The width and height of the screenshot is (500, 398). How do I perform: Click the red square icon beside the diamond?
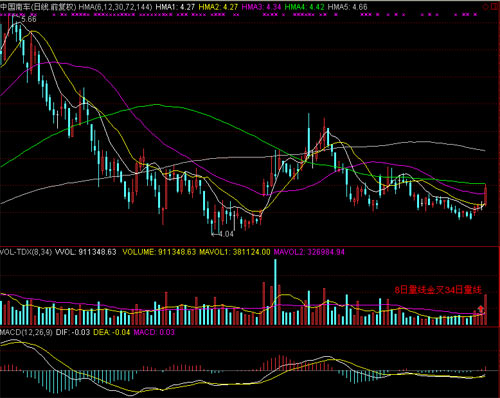tap(495, 6)
